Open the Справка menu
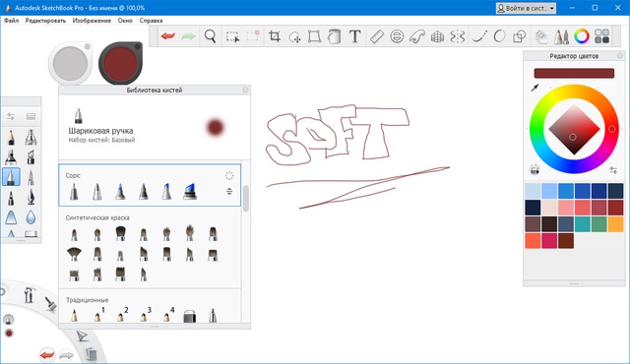This screenshot has height=364, width=630. pos(151,20)
